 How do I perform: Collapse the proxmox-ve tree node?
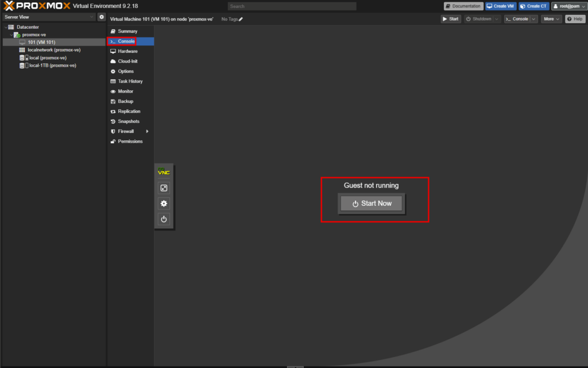(x=11, y=34)
